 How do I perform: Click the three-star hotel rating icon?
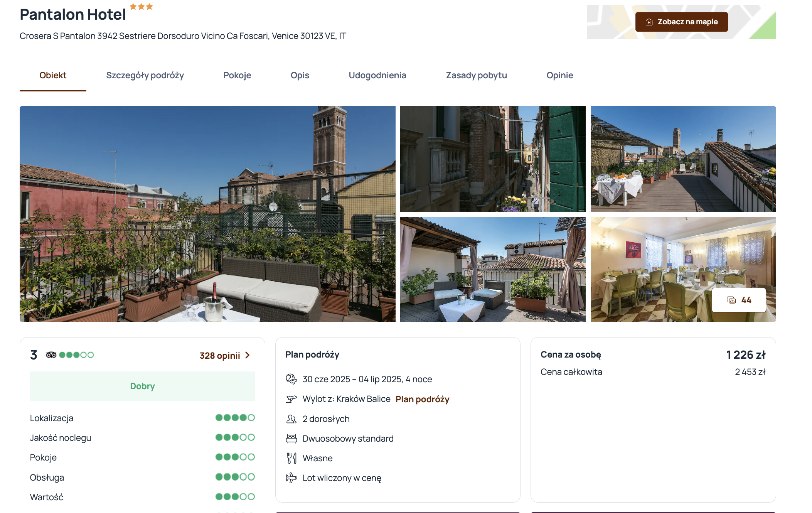141,7
